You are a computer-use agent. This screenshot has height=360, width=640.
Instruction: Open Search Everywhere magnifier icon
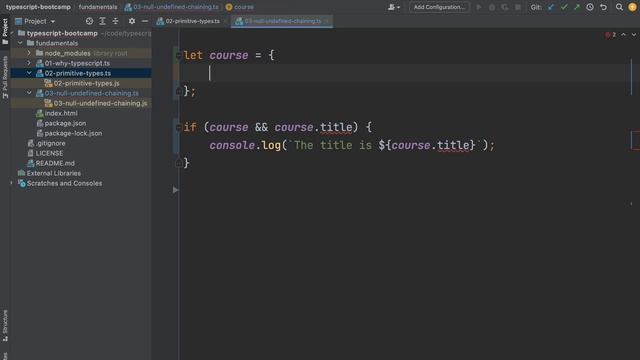(619, 7)
